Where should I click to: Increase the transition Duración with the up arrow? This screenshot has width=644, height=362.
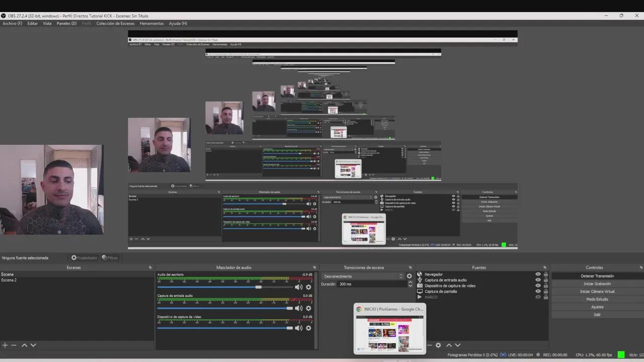[x=410, y=282]
